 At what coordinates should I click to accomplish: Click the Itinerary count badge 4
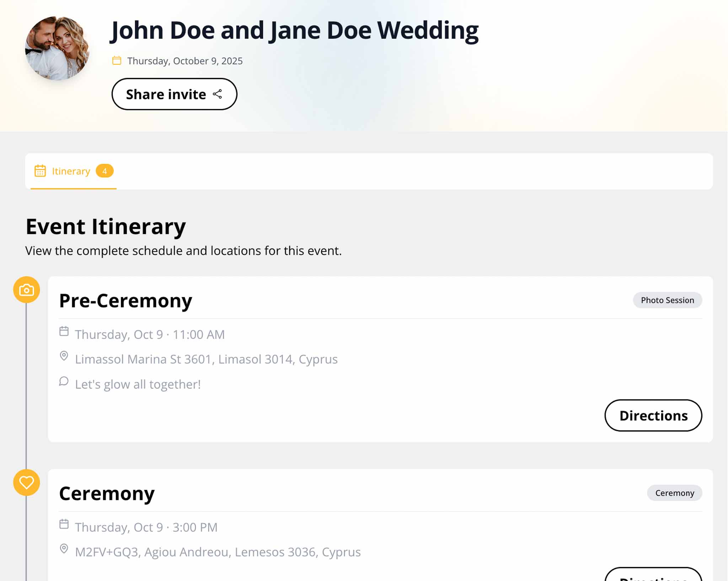click(105, 171)
